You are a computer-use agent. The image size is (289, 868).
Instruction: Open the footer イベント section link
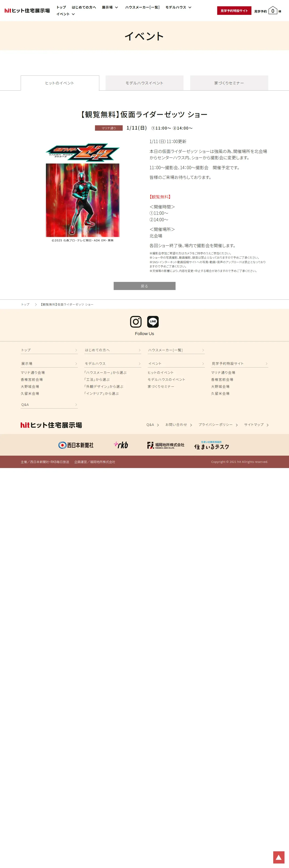click(176, 363)
